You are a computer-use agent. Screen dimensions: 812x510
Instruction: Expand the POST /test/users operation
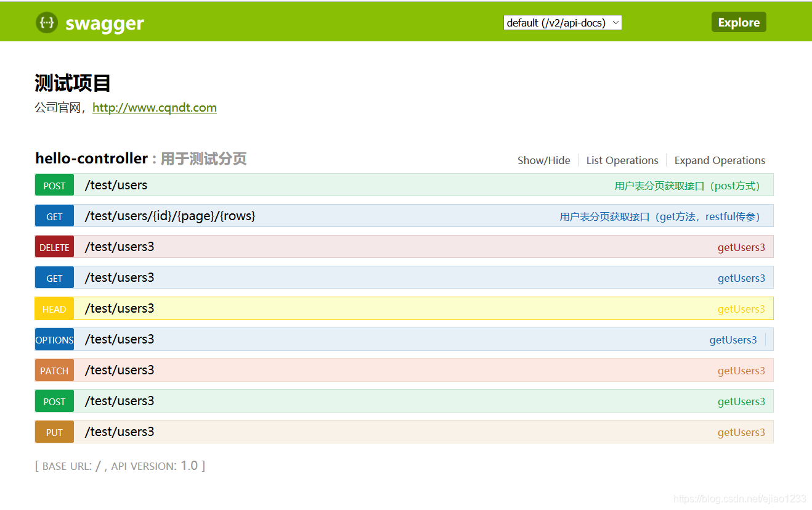[116, 184]
